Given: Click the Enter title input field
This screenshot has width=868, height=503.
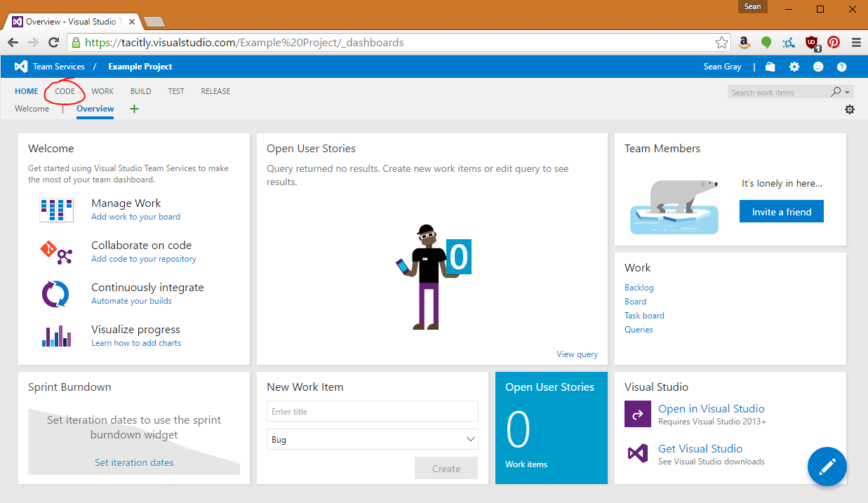Looking at the screenshot, I should tap(373, 412).
